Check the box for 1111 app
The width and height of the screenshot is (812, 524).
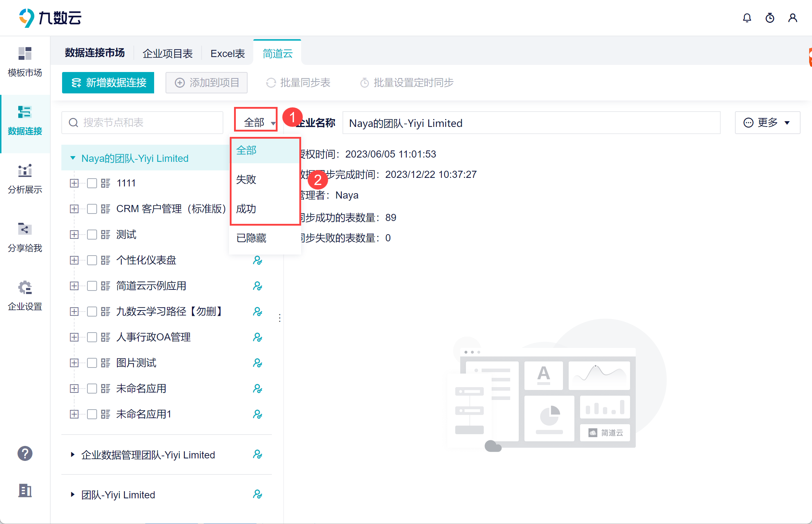(x=92, y=183)
